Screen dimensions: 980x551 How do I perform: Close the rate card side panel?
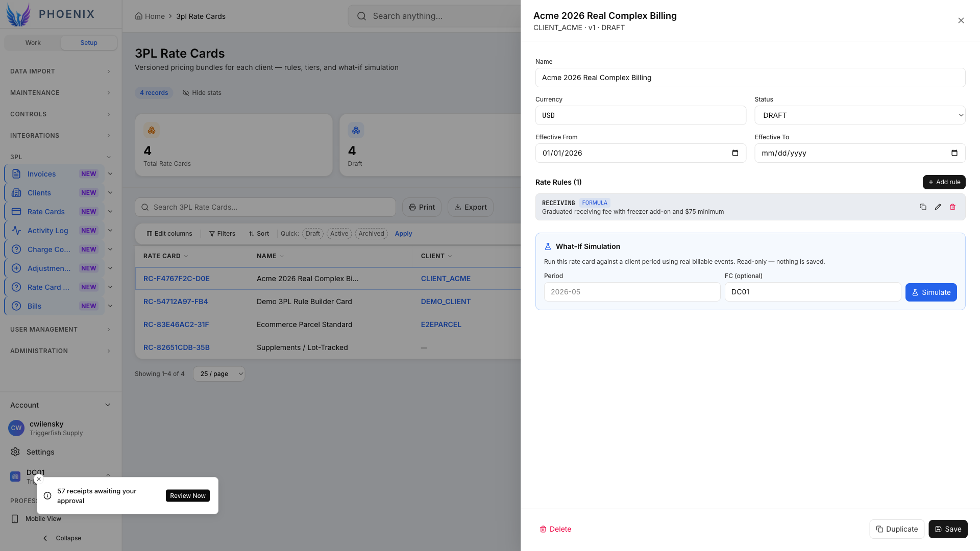961,20
